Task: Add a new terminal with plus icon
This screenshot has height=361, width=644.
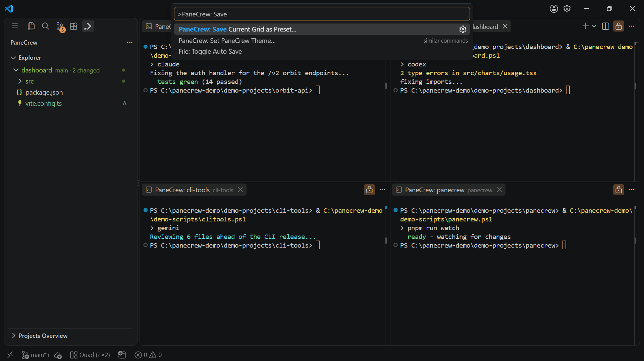Action: (x=586, y=26)
